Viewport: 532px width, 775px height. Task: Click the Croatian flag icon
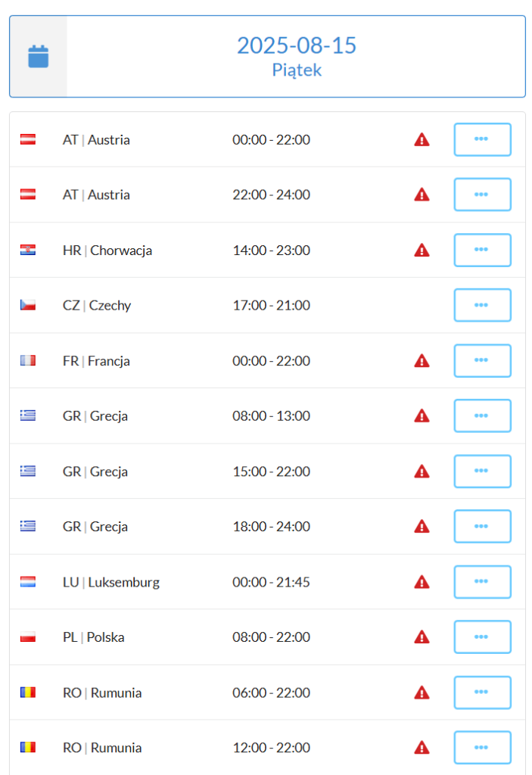28,250
